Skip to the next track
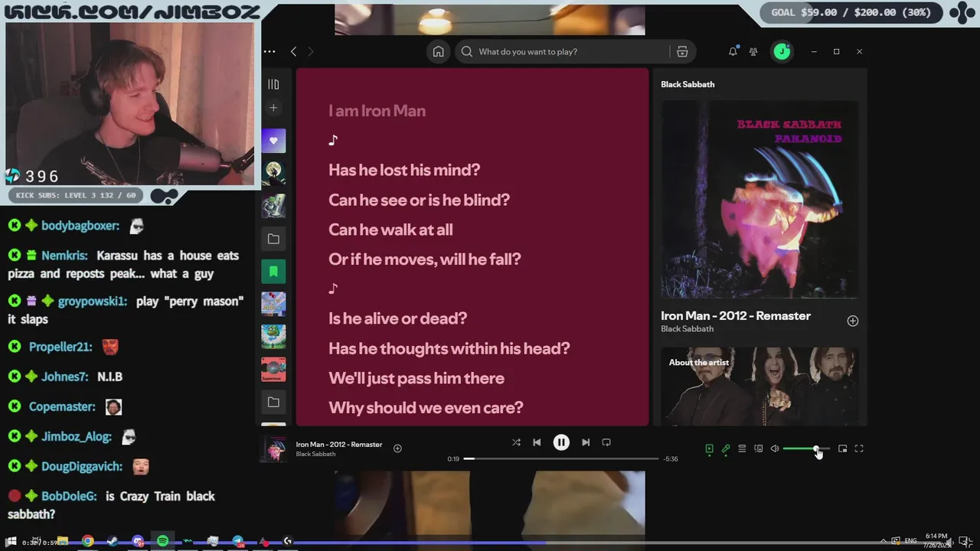This screenshot has height=551, width=980. point(586,442)
